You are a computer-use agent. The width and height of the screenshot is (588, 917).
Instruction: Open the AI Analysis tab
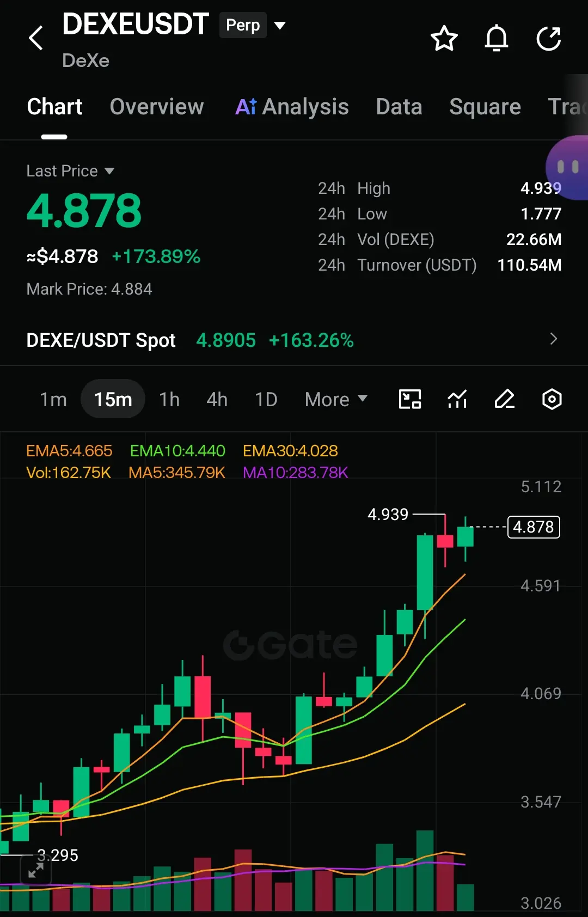[x=292, y=107]
